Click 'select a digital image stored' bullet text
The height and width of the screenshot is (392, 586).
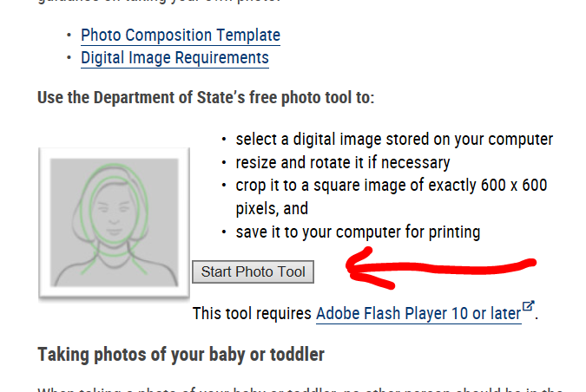coord(394,140)
